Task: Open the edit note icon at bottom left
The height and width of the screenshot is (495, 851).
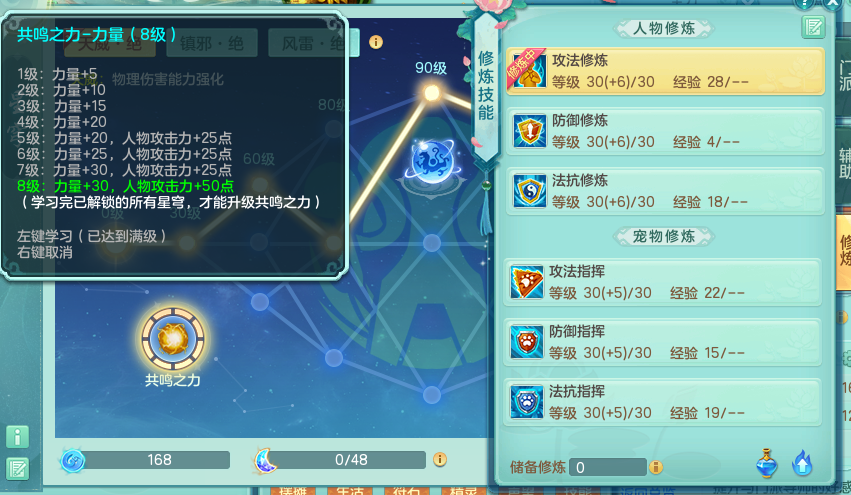Action: [x=17, y=469]
